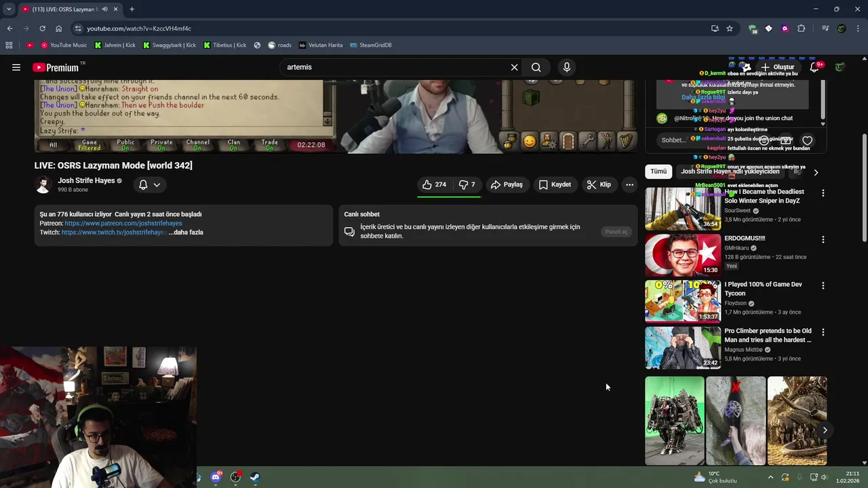The width and height of the screenshot is (868, 488).
Task: Open Discord in the taskbar
Action: (216, 477)
